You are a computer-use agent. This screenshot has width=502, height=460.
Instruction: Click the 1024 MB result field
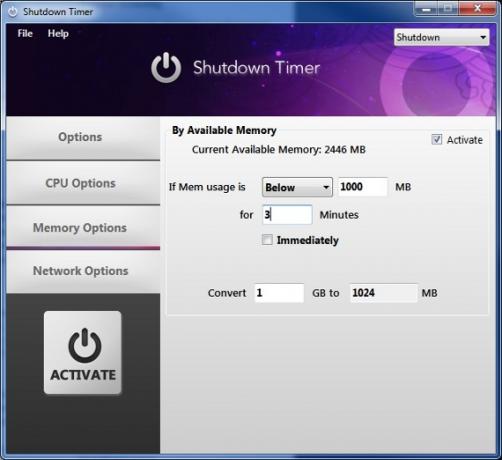383,293
